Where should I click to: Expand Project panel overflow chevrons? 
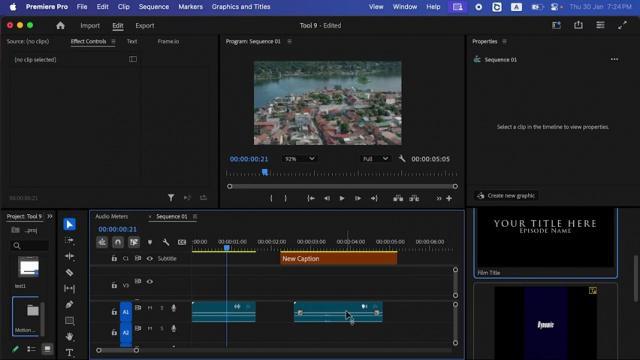tap(50, 216)
